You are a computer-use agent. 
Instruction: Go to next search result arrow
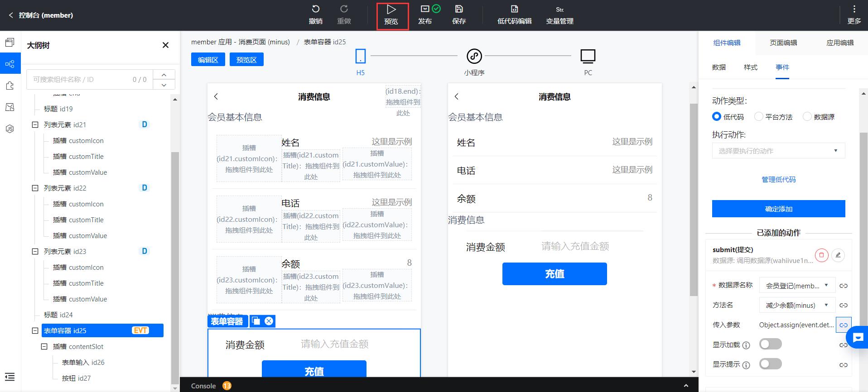pyautogui.click(x=164, y=85)
